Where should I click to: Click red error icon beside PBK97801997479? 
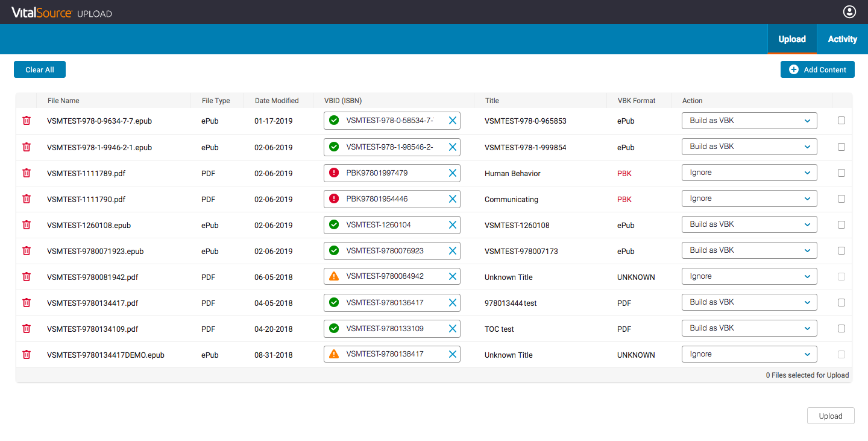pyautogui.click(x=334, y=173)
